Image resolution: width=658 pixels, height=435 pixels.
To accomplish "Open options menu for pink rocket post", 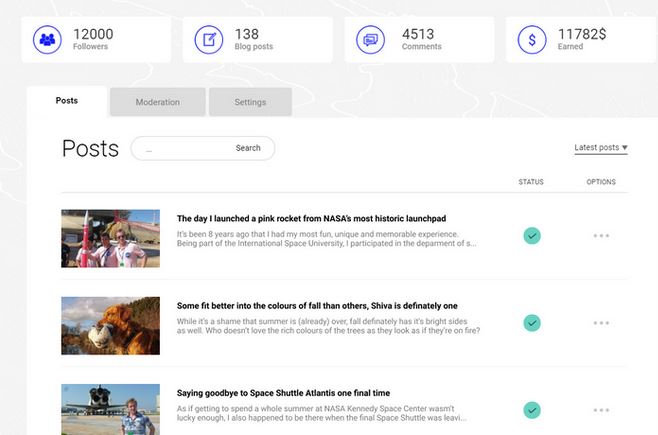I will point(601,236).
